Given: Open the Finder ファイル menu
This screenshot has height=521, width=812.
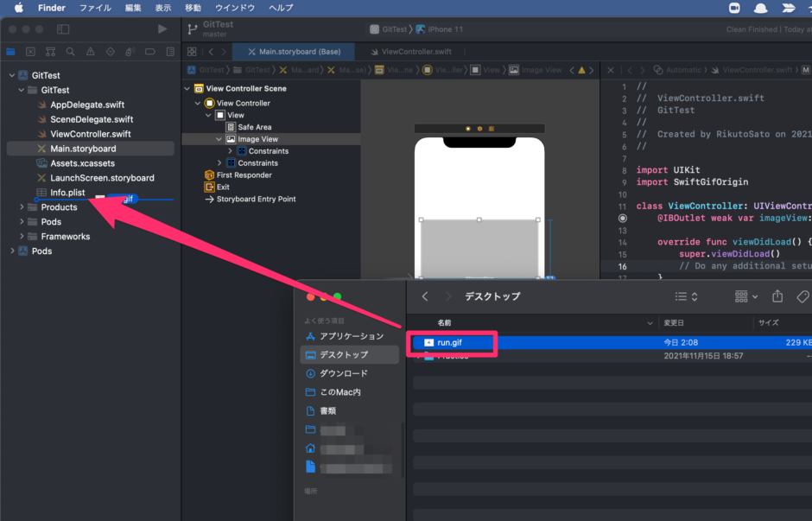Looking at the screenshot, I should coord(95,8).
